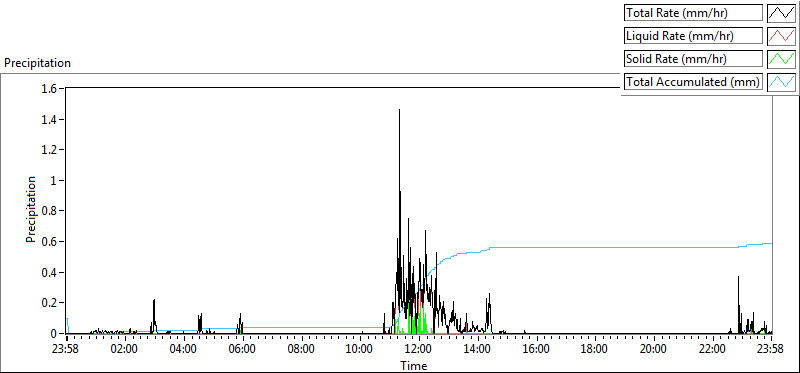Click the vertical Precipitation y-axis label
The height and width of the screenshot is (373, 800).
coord(31,209)
